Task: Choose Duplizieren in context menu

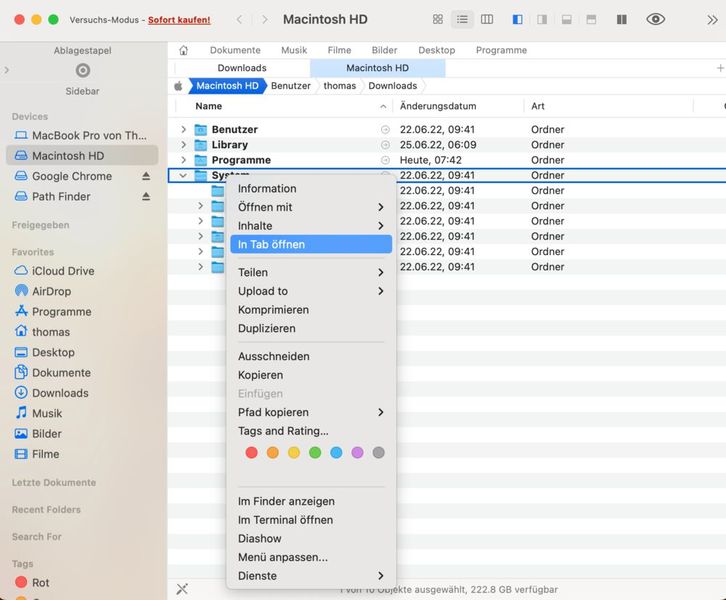Action: 311,328
